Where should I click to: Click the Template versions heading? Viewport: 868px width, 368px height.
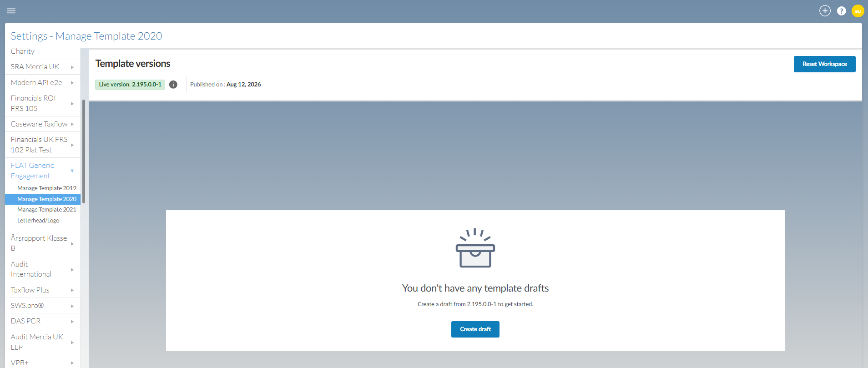[133, 64]
